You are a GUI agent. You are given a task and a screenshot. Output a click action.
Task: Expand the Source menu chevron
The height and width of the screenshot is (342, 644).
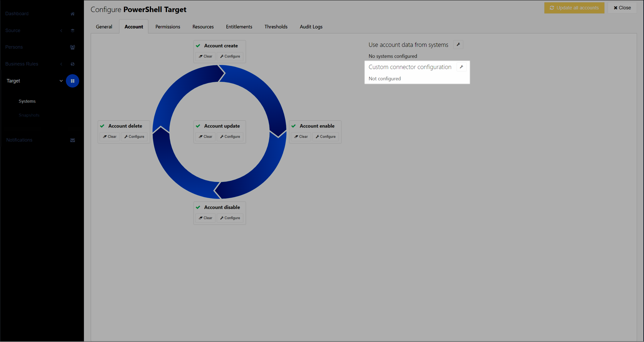point(61,31)
